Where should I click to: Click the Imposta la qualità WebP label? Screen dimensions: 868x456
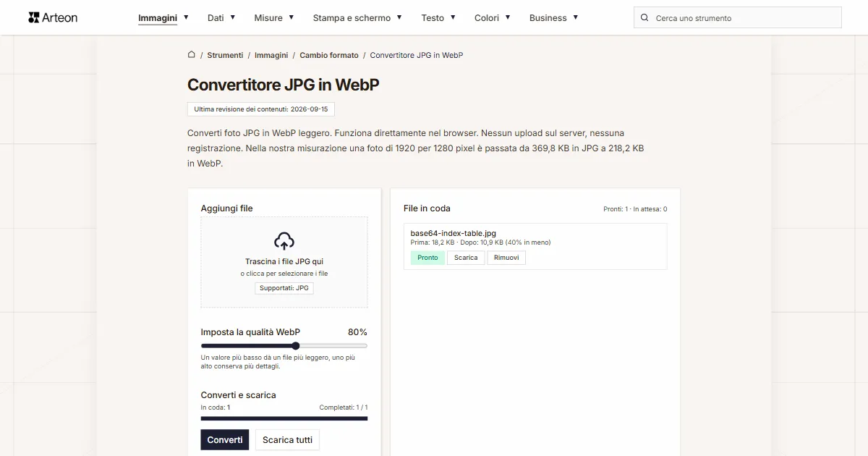250,332
